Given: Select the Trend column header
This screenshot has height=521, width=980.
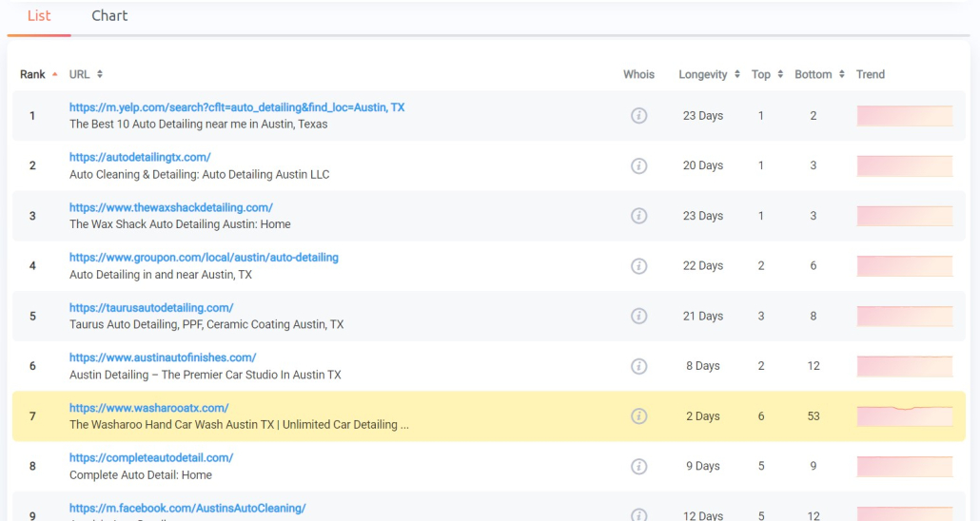Looking at the screenshot, I should (870, 74).
